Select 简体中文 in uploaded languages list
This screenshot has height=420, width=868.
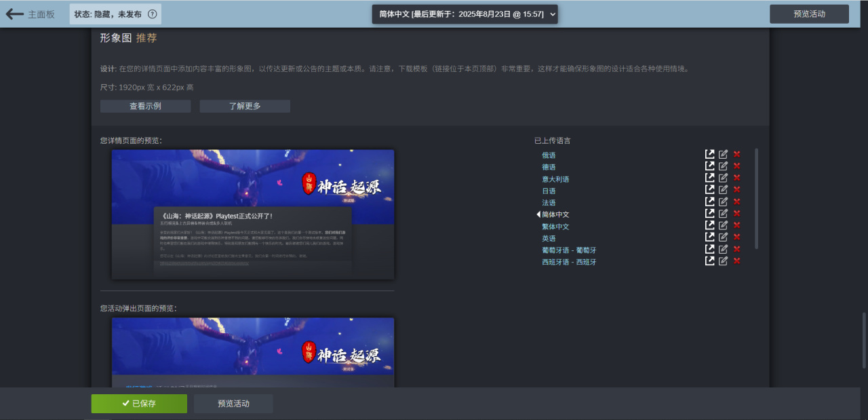point(555,214)
